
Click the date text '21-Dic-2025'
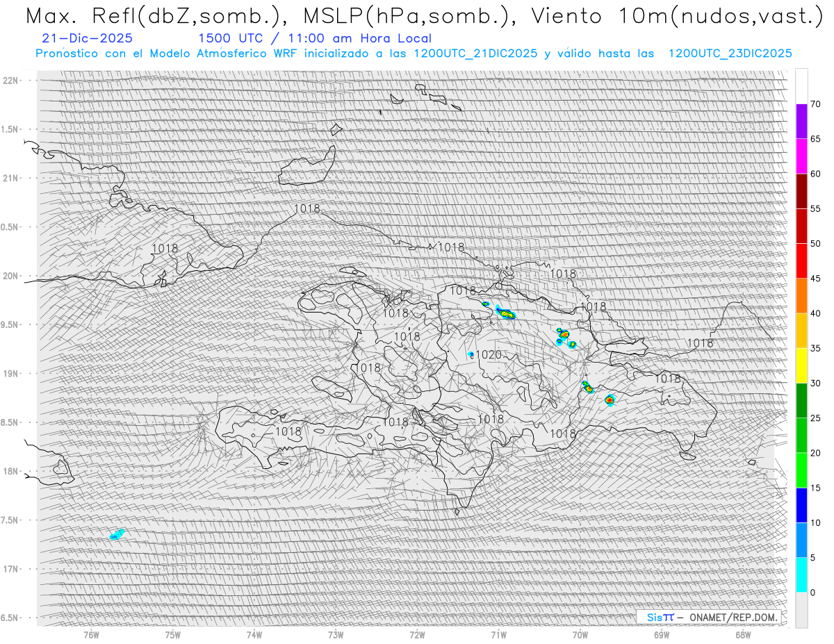click(88, 39)
